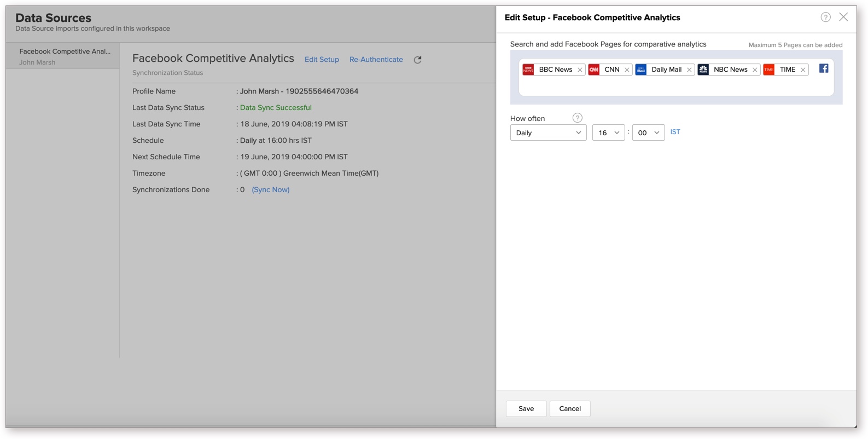The image size is (868, 439).
Task: Remove the NBC News page tag
Action: 755,70
